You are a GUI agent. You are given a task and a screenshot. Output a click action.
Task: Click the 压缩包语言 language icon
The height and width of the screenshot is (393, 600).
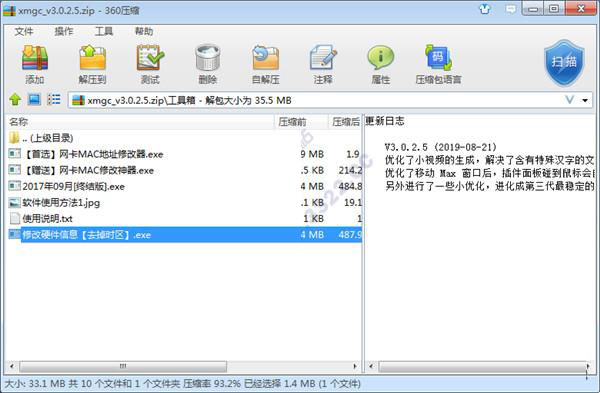(x=439, y=64)
